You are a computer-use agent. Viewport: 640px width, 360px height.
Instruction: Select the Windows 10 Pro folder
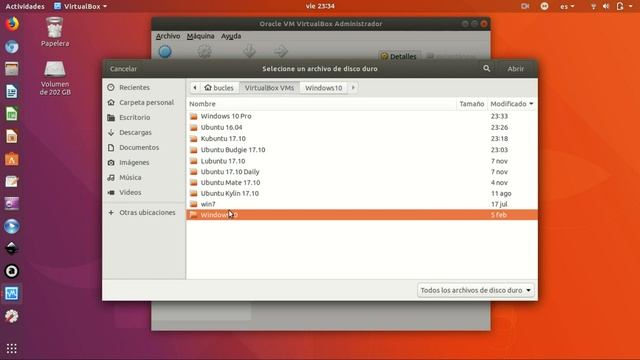[362, 116]
